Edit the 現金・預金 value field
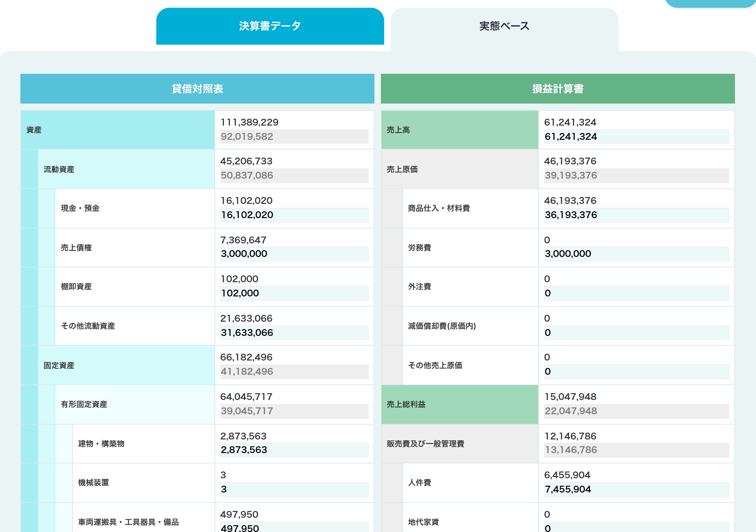Image resolution: width=756 pixels, height=532 pixels. pos(294,215)
